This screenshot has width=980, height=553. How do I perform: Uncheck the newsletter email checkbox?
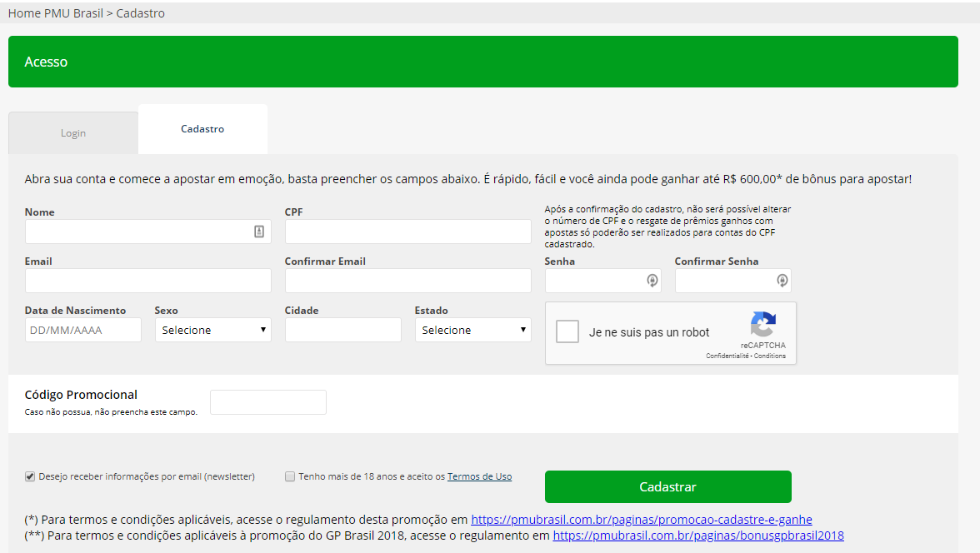point(30,476)
